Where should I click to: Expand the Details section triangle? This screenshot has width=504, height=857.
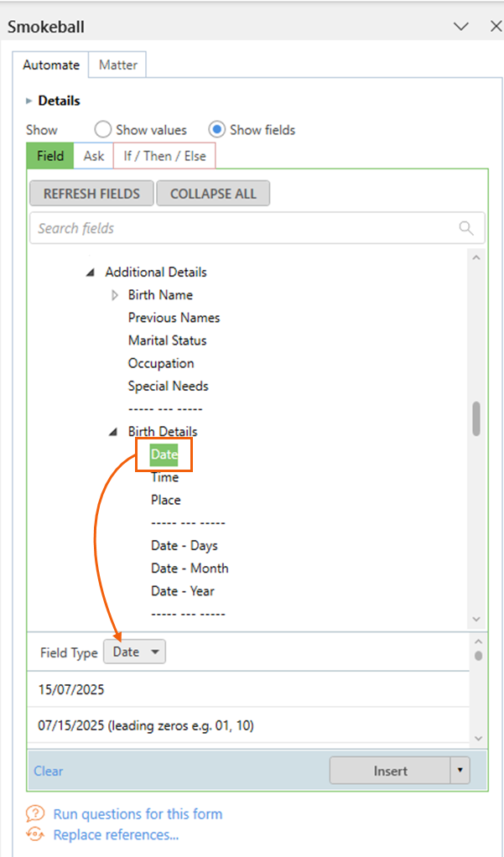click(x=29, y=101)
